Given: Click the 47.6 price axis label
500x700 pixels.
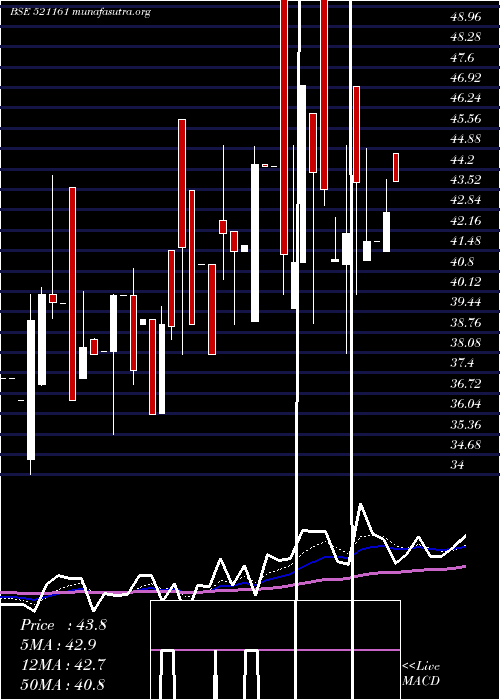Looking at the screenshot, I should click(462, 58).
